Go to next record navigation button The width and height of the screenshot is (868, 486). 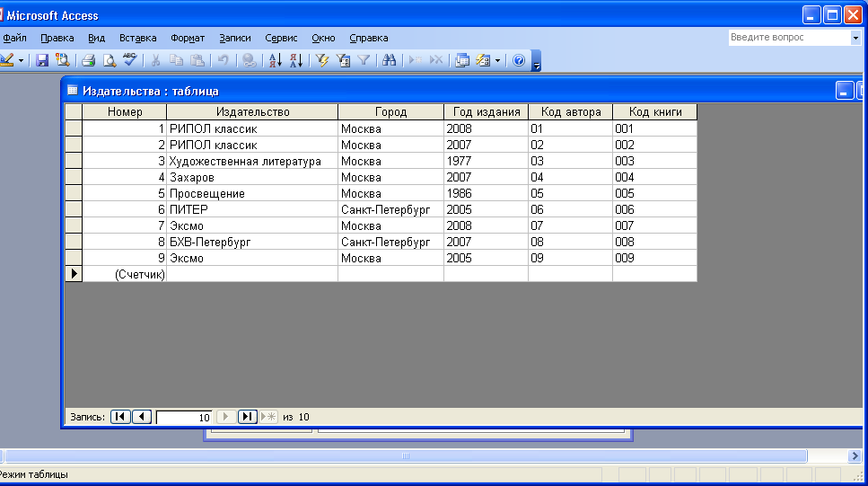[225, 417]
